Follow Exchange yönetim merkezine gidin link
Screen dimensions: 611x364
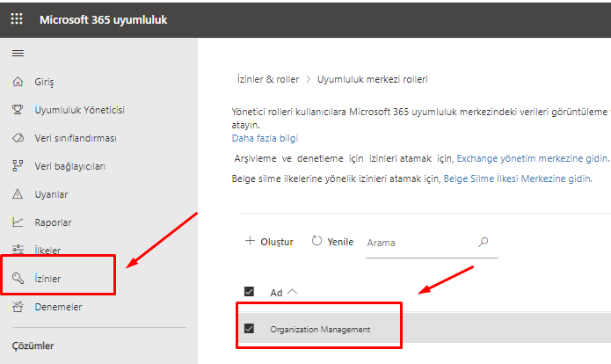click(533, 158)
